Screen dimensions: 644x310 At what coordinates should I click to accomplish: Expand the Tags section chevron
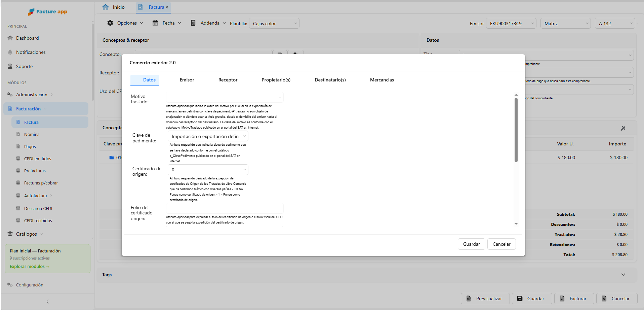coord(623,275)
